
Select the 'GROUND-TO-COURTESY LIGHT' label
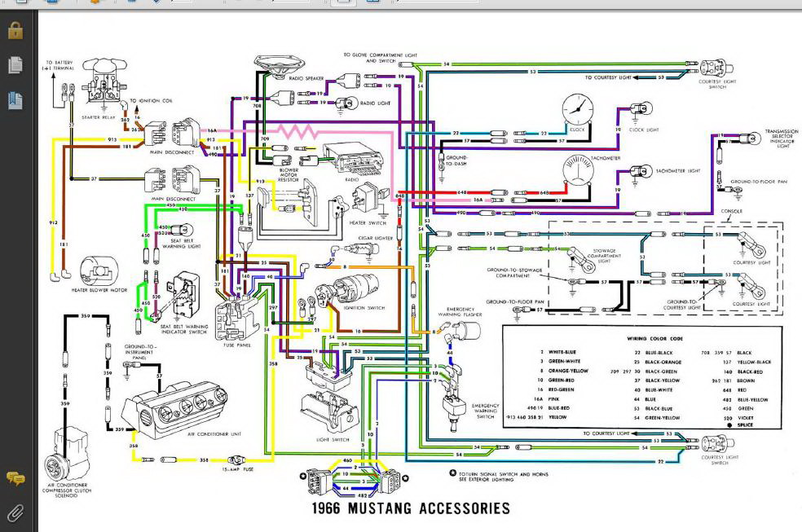[682, 305]
